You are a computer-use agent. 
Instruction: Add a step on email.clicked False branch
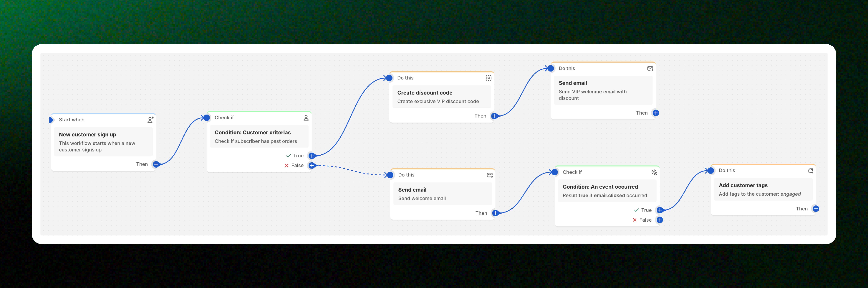(x=660, y=220)
